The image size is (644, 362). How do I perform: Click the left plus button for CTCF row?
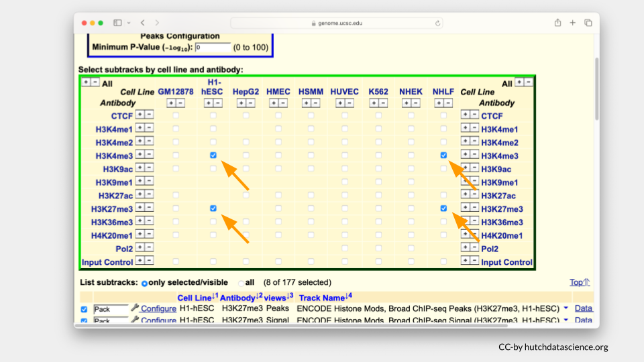coord(140,115)
